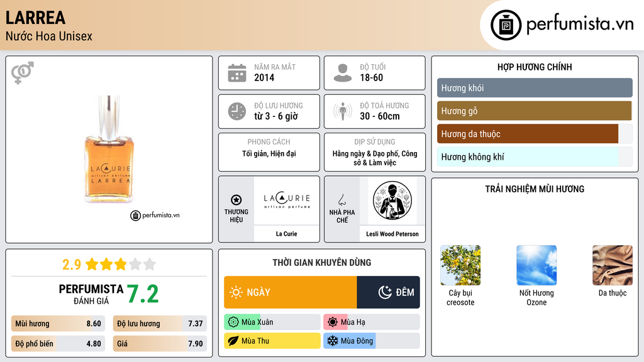Click the Mùa Hạ season bar

click(372, 322)
